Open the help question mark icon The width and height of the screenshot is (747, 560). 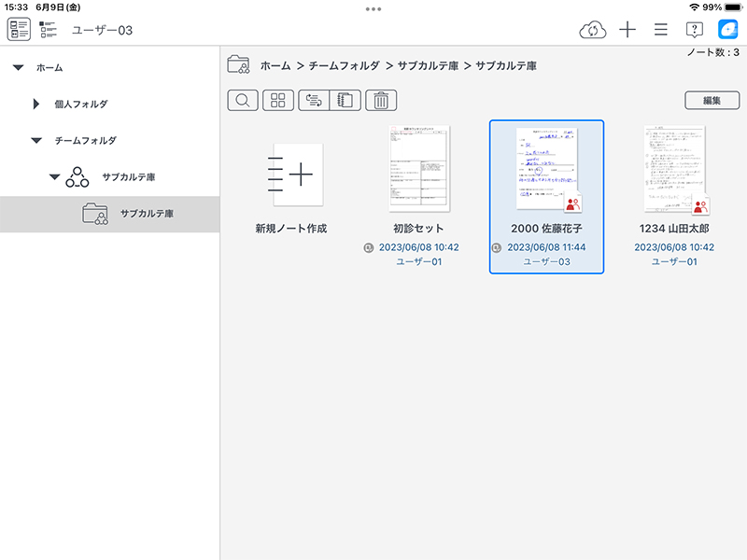click(694, 30)
